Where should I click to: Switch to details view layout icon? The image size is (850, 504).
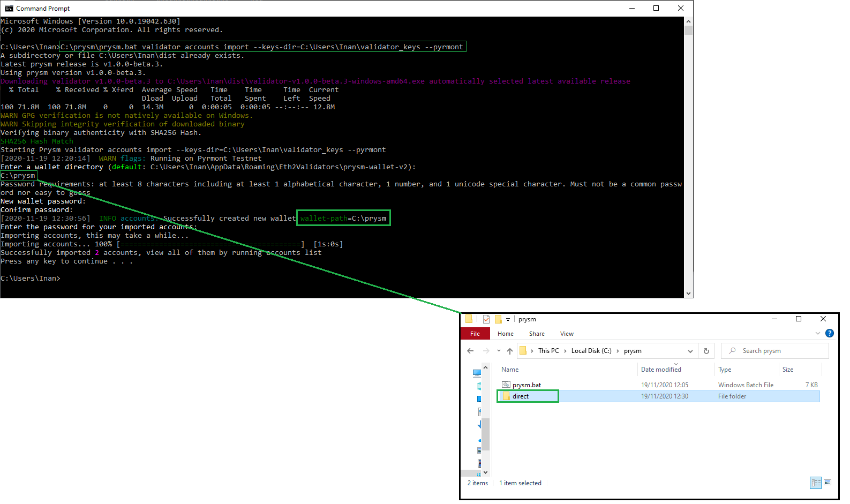(816, 483)
